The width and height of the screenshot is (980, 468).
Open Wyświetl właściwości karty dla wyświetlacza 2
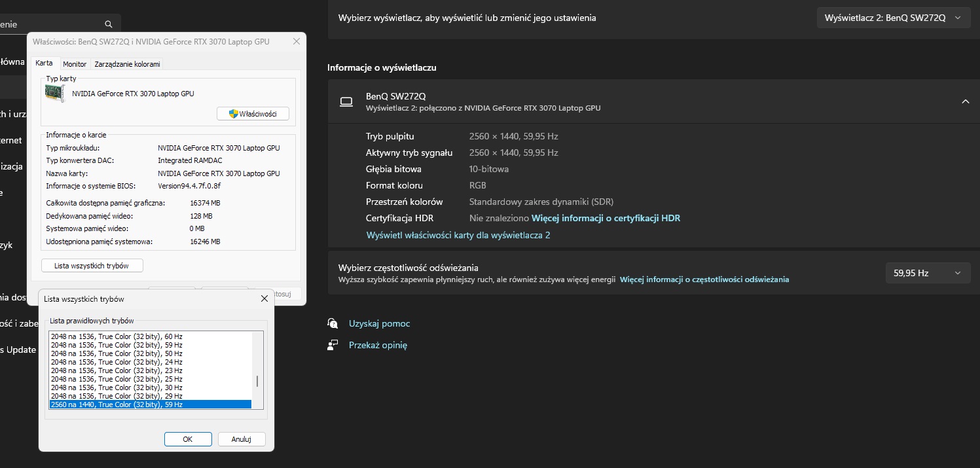tap(458, 234)
